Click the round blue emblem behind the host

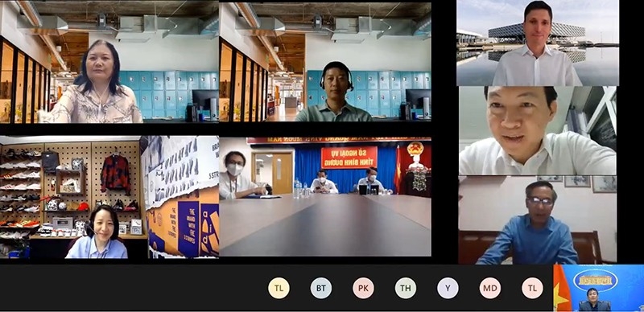(595, 281)
